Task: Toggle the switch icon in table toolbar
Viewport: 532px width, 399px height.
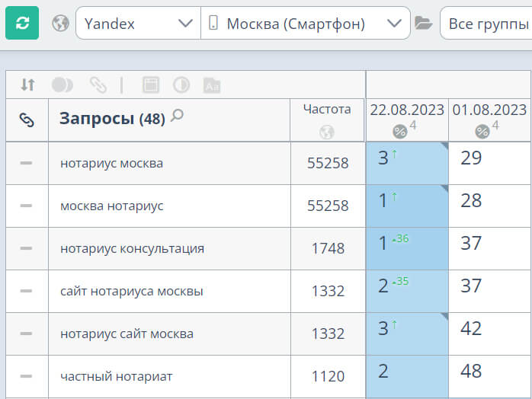Action: pyautogui.click(x=62, y=85)
